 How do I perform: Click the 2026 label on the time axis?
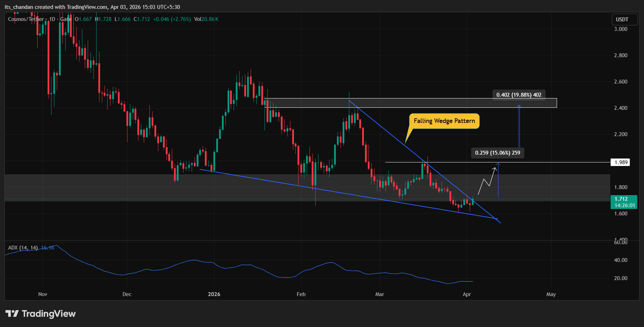pos(214,294)
